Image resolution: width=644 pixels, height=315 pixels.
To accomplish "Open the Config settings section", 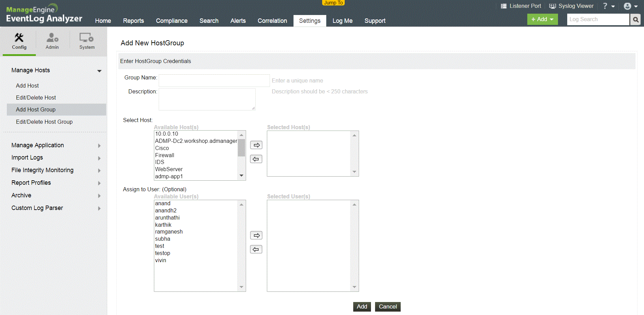I will (19, 41).
